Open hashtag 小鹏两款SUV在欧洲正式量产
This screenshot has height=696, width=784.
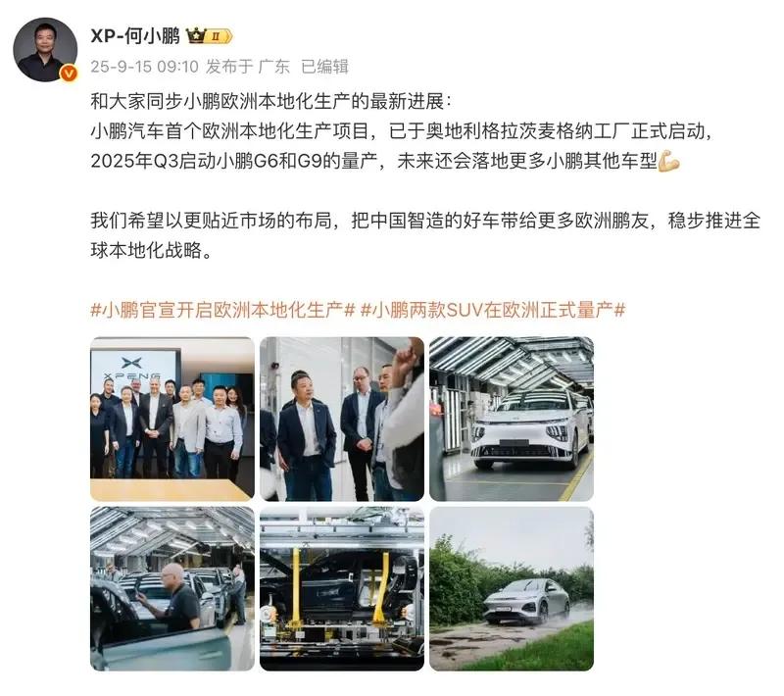pos(493,310)
